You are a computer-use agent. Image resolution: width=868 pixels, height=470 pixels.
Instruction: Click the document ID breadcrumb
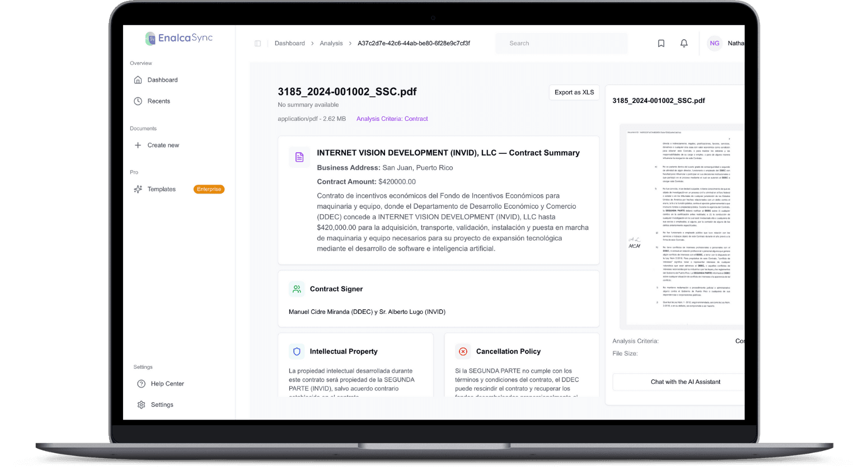(414, 44)
